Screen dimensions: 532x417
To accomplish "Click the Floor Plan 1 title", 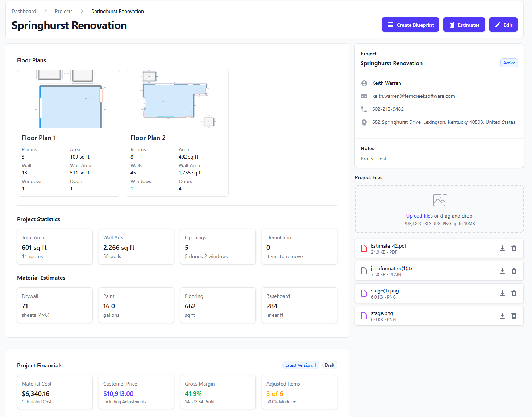I will pos(39,138).
